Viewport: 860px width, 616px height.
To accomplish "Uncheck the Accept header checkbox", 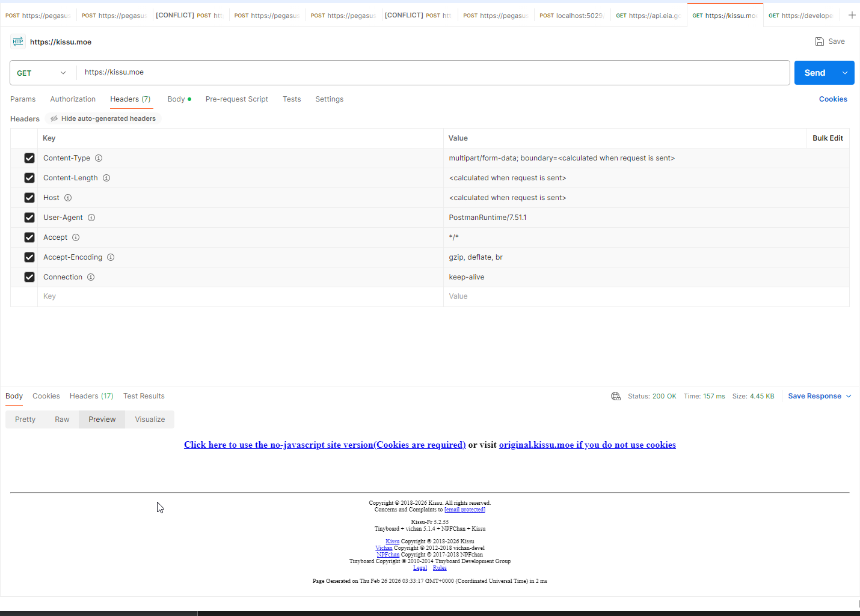I will point(29,237).
